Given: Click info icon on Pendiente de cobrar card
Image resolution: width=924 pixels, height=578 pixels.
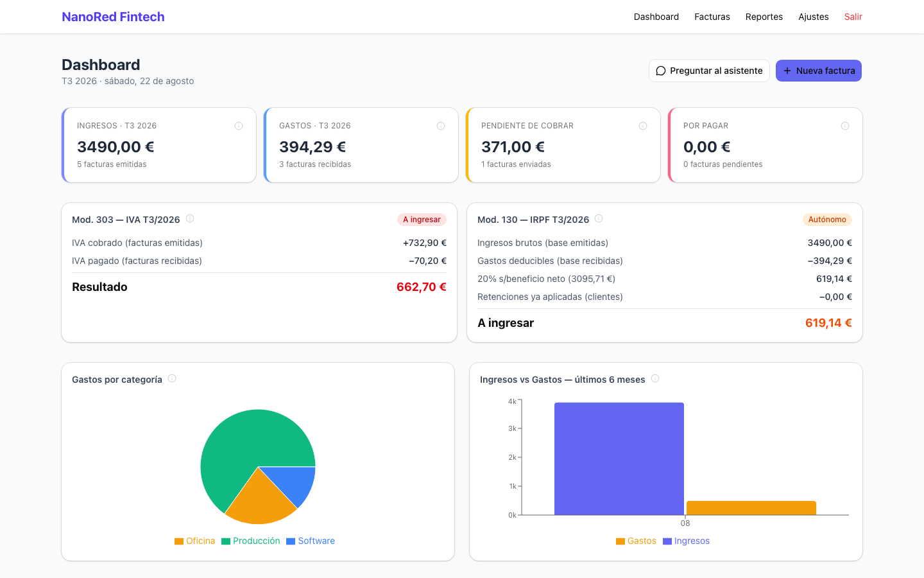Looking at the screenshot, I should tap(643, 126).
